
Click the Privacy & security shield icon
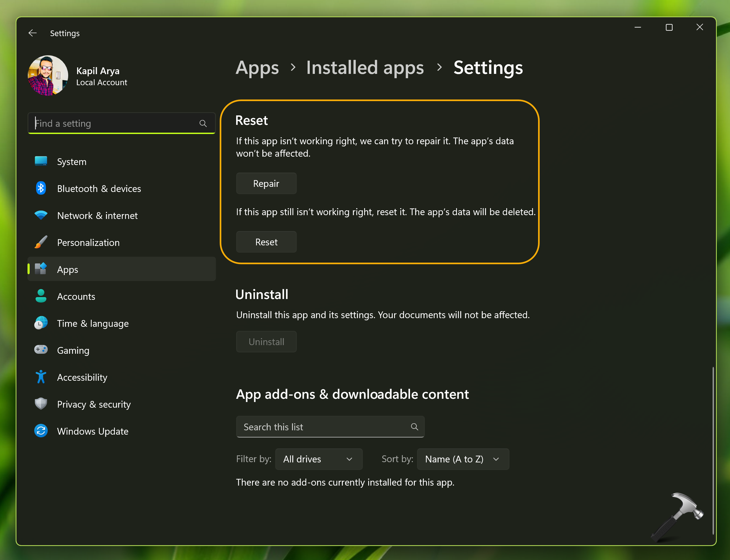click(41, 404)
